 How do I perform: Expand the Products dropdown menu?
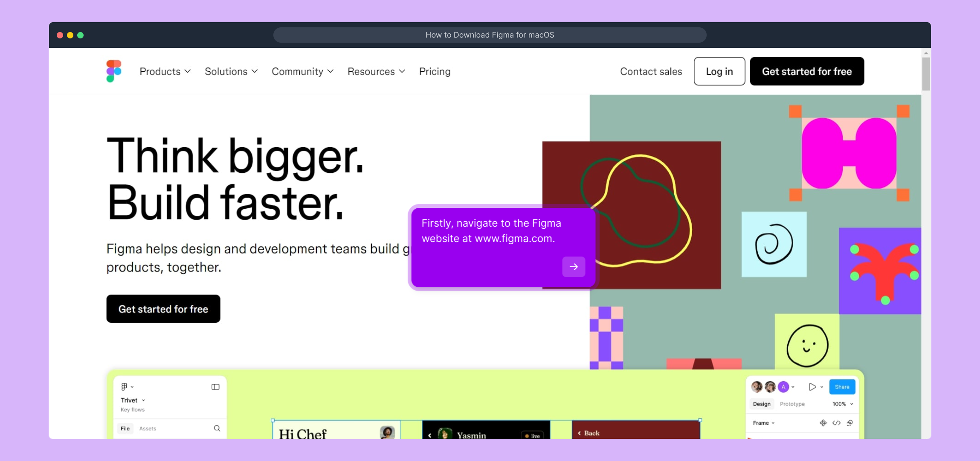coord(165,71)
